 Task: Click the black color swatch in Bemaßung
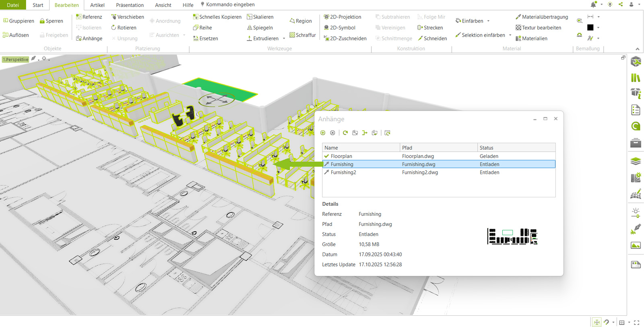pyautogui.click(x=590, y=28)
